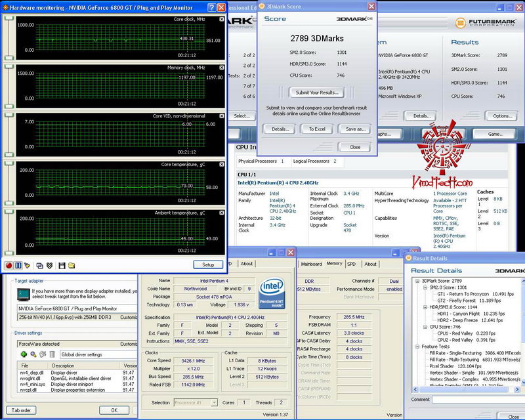Close the Core clock graph with its X
Viewport: 525px width, 420px height.
coord(222,20)
